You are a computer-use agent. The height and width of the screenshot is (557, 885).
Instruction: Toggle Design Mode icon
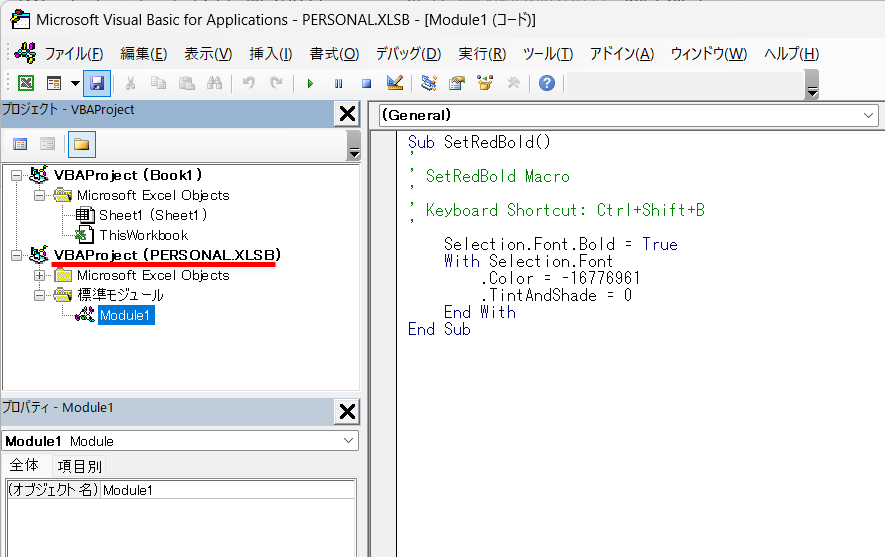click(395, 84)
